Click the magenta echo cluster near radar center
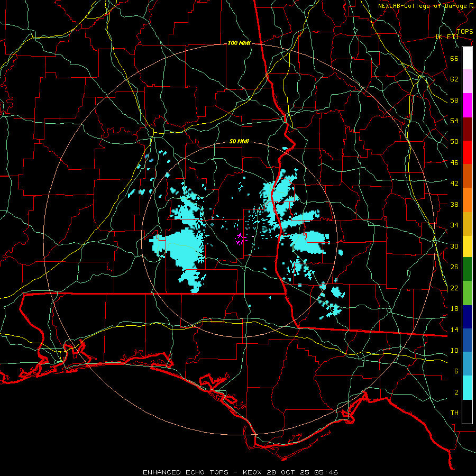 241,239
